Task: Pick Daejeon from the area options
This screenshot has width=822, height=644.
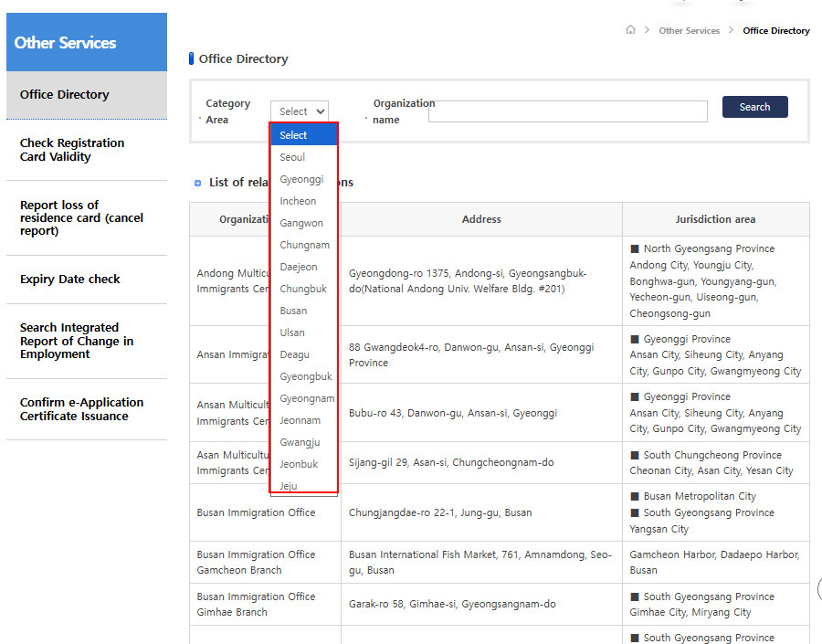Action: (x=299, y=267)
